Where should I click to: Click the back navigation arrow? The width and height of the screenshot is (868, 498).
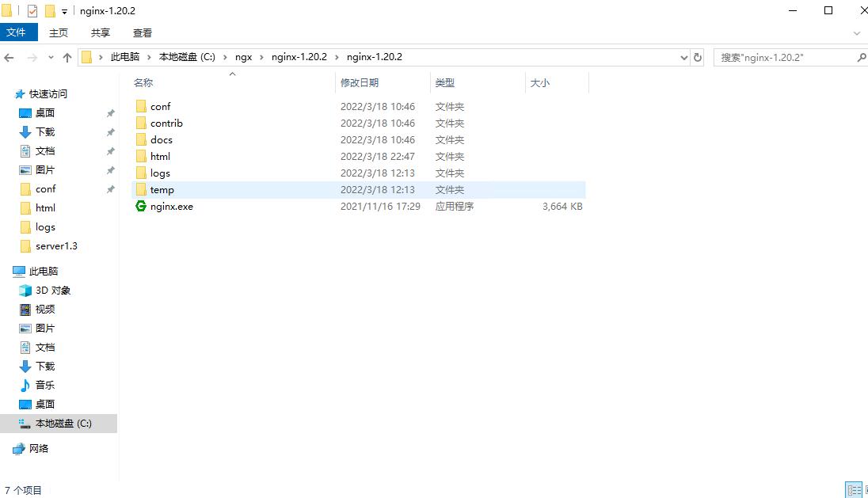(x=9, y=57)
